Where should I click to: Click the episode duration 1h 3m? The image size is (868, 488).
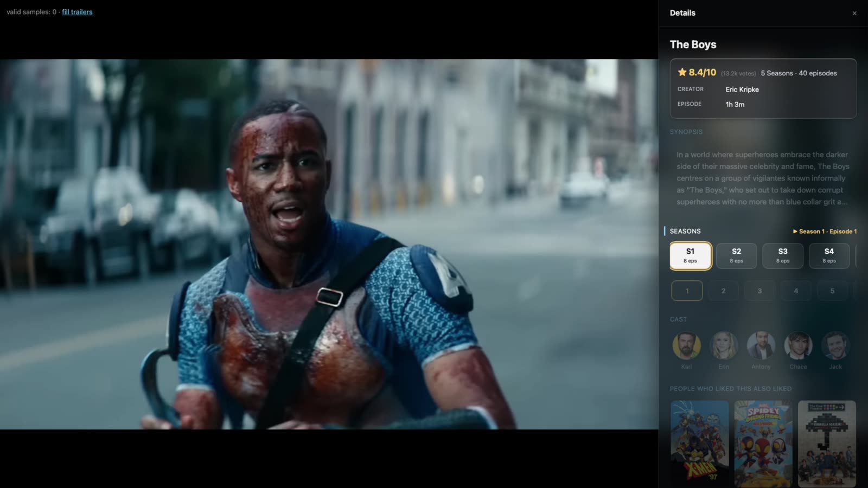click(x=735, y=105)
